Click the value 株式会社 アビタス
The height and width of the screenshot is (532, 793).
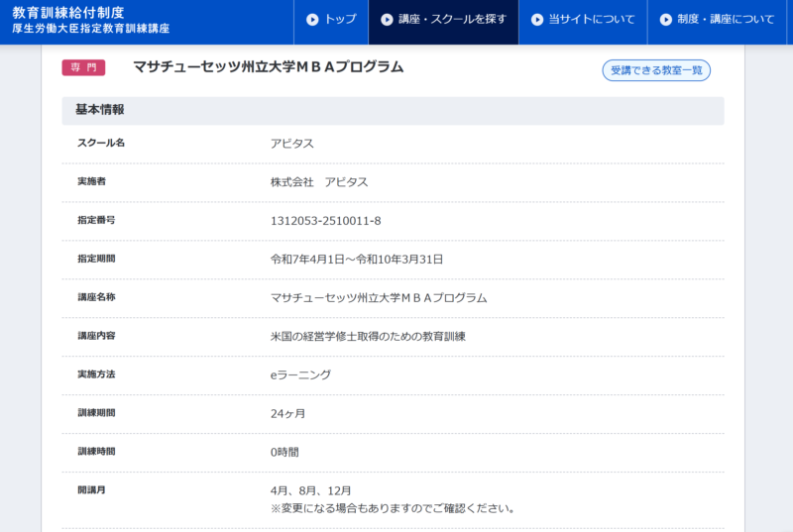point(319,182)
